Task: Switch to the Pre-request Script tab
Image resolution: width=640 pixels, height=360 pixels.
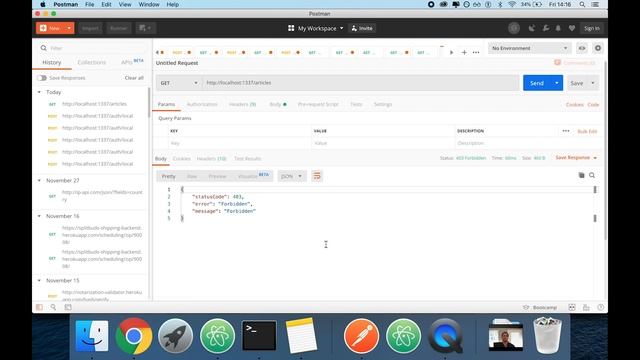Action: point(318,104)
